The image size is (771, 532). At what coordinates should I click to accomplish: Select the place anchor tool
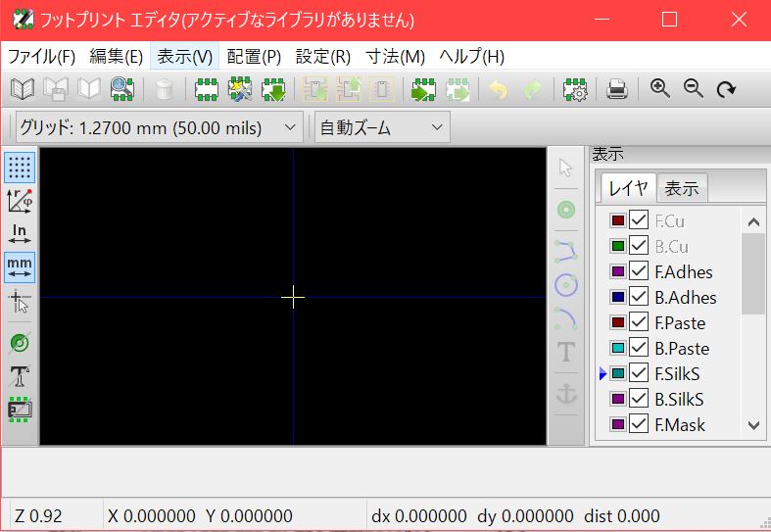[566, 393]
